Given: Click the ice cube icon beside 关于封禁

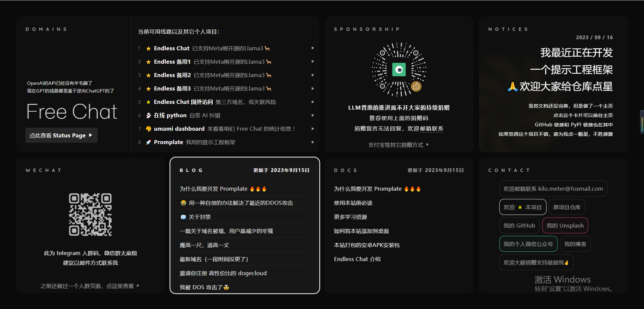Looking at the screenshot, I should 183,217.
